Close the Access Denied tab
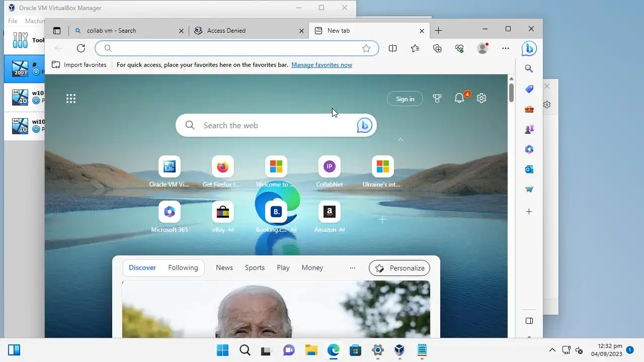Screen dimensions: 644x362 point(302,31)
